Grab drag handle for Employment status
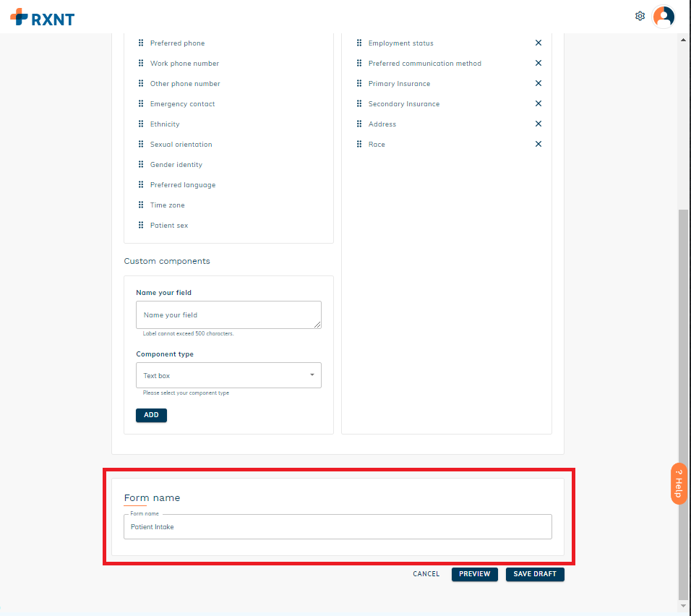Image resolution: width=691 pixels, height=616 pixels. (x=359, y=43)
